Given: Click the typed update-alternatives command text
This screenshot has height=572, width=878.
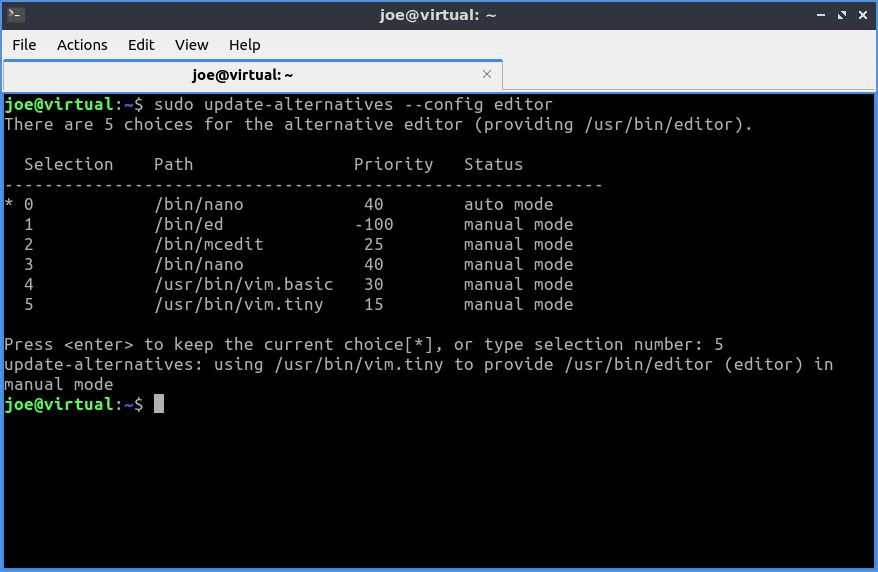Looking at the screenshot, I should (353, 105).
